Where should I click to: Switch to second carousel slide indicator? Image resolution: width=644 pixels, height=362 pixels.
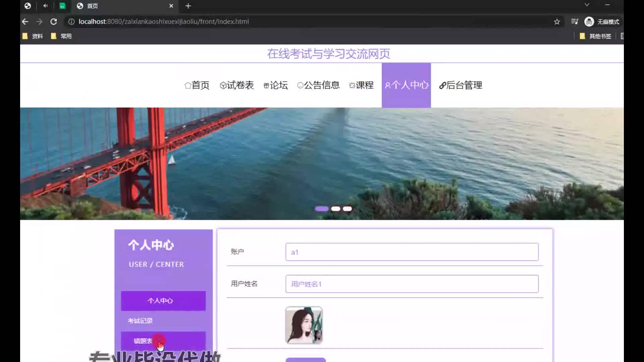(x=335, y=209)
